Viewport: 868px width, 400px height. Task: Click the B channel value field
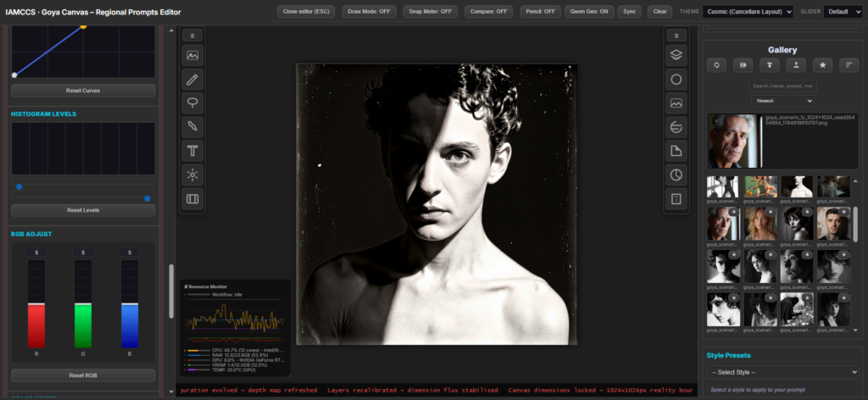click(130, 253)
